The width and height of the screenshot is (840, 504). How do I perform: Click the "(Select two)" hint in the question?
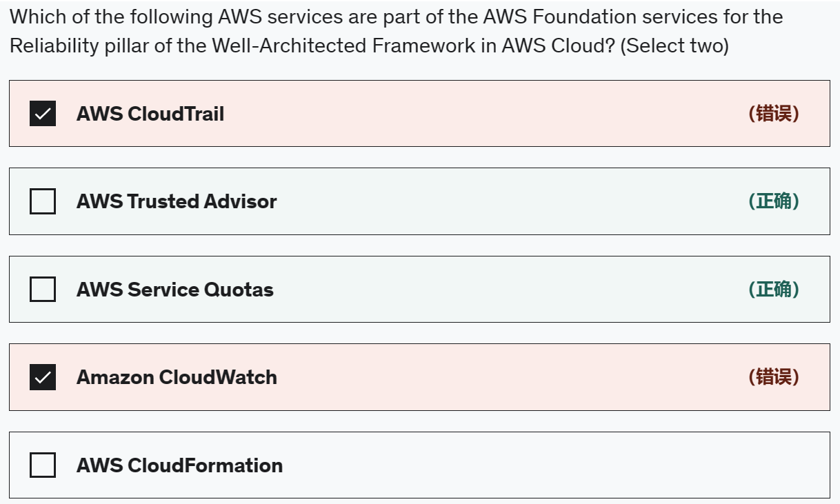(x=674, y=46)
